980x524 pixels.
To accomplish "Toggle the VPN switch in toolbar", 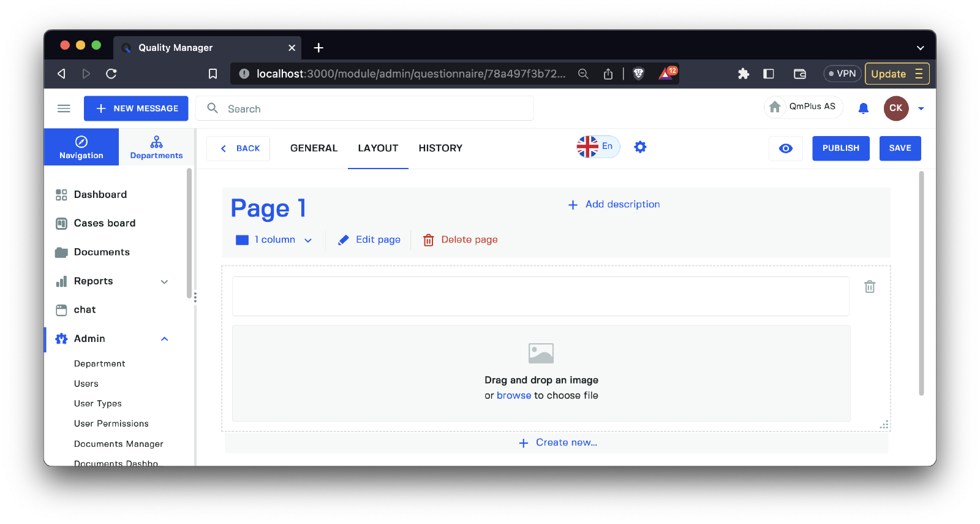I will click(842, 74).
